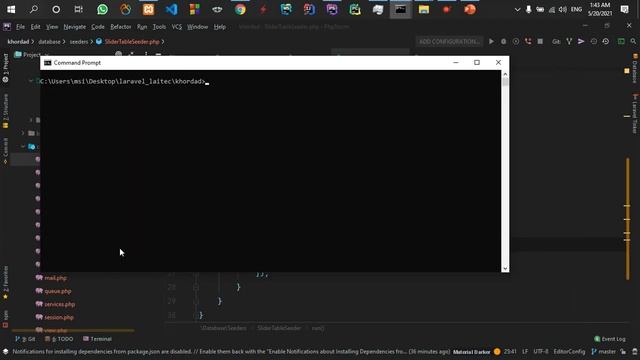Open the Code menu
The width and height of the screenshot is (640, 360).
click(98, 27)
